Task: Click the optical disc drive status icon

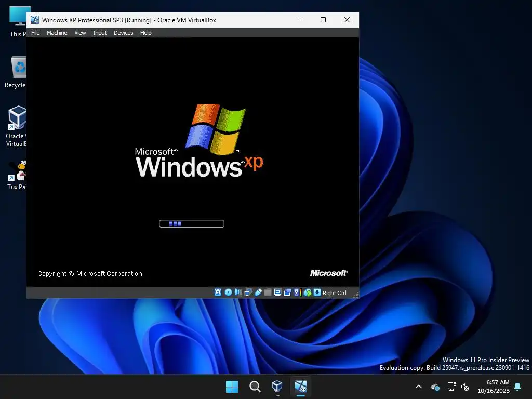Action: click(x=229, y=292)
